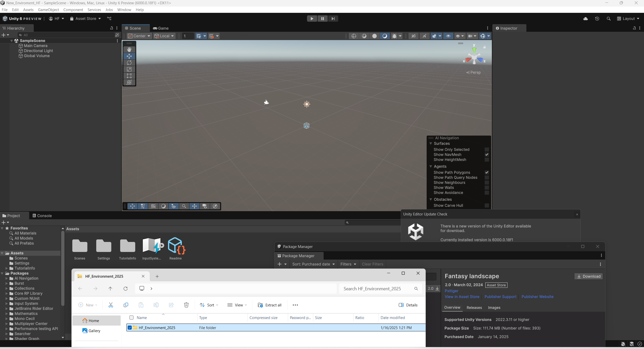Click Extract all in File Explorer

269,305
